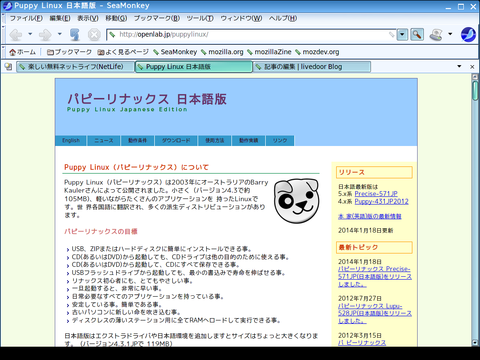Image resolution: width=480 pixels, height=360 pixels.
Task: Click the 動作実績 navigation button
Action: click(x=249, y=141)
